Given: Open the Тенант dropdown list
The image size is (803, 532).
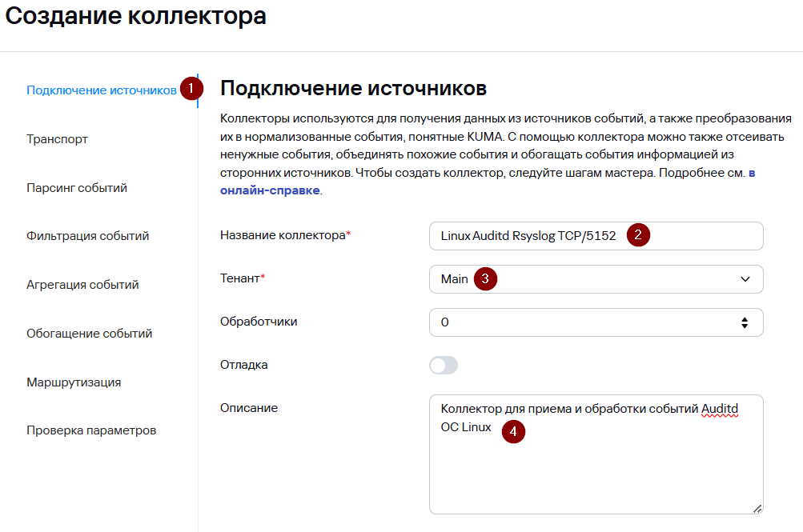Looking at the screenshot, I should point(596,279).
